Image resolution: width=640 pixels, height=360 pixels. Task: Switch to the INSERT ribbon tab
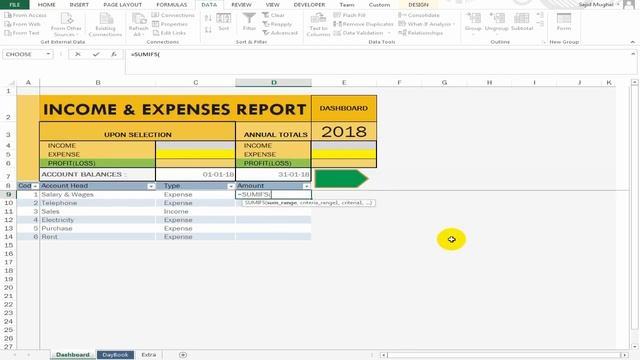(79, 4)
